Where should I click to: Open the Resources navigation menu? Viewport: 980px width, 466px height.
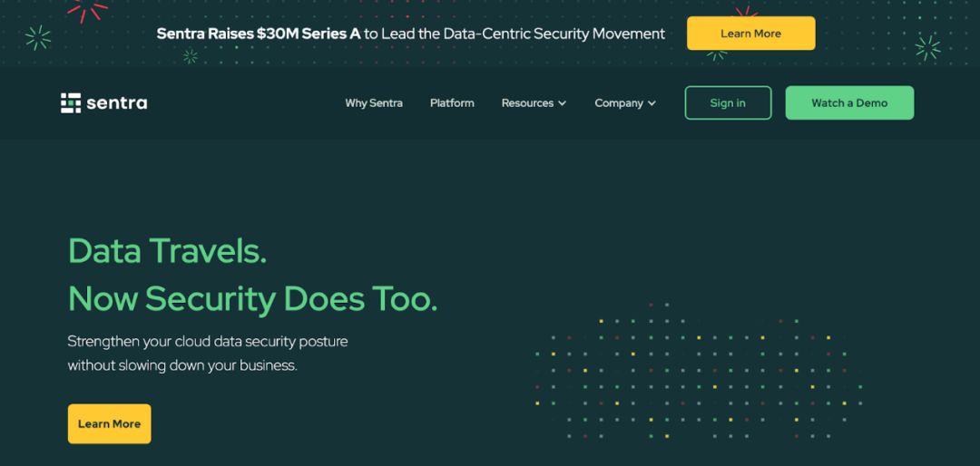pos(527,103)
